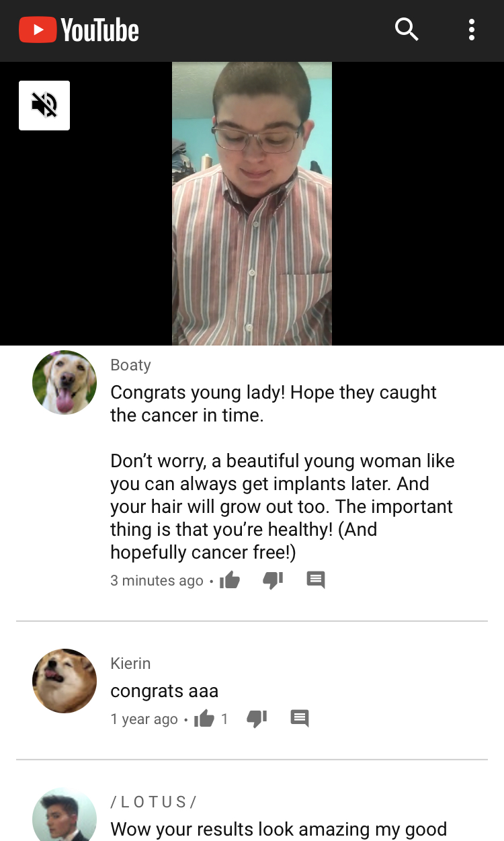The width and height of the screenshot is (504, 841).
Task: Open the /LOTUS/ avatar profile
Action: (65, 815)
